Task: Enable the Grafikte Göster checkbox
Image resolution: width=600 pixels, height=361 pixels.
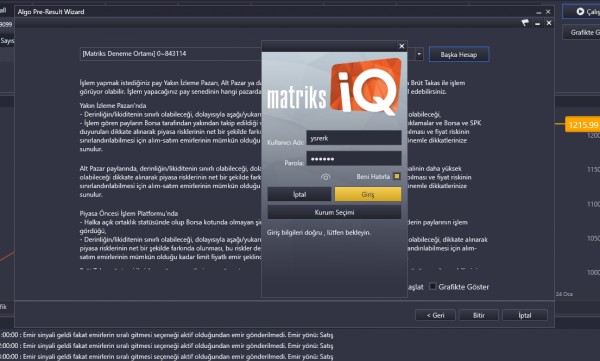Action: coord(433,286)
